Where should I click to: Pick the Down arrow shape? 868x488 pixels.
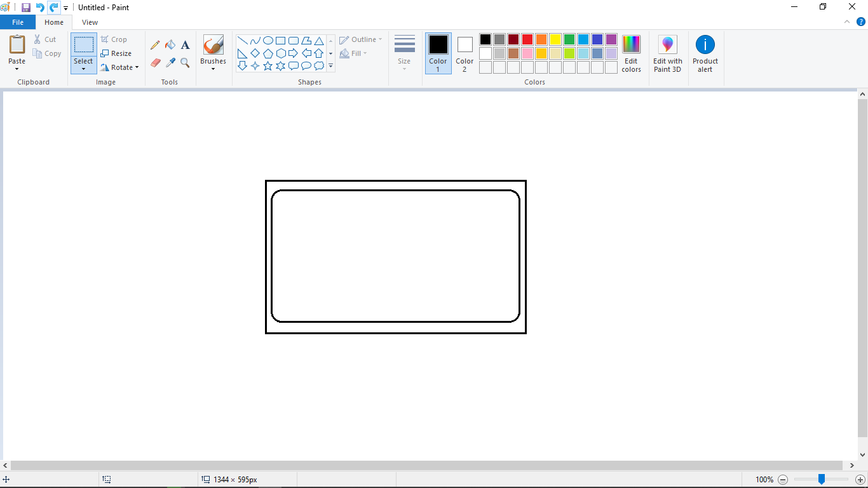click(242, 66)
